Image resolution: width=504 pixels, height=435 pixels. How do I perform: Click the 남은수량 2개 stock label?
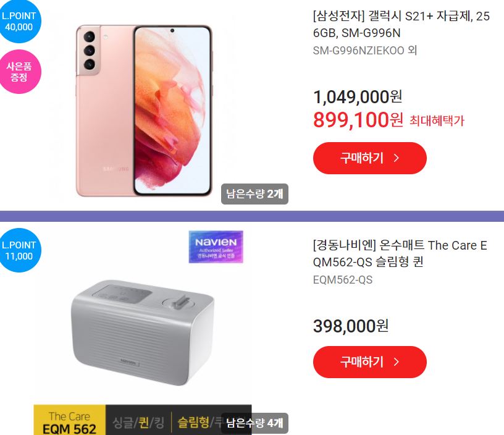pyautogui.click(x=254, y=194)
